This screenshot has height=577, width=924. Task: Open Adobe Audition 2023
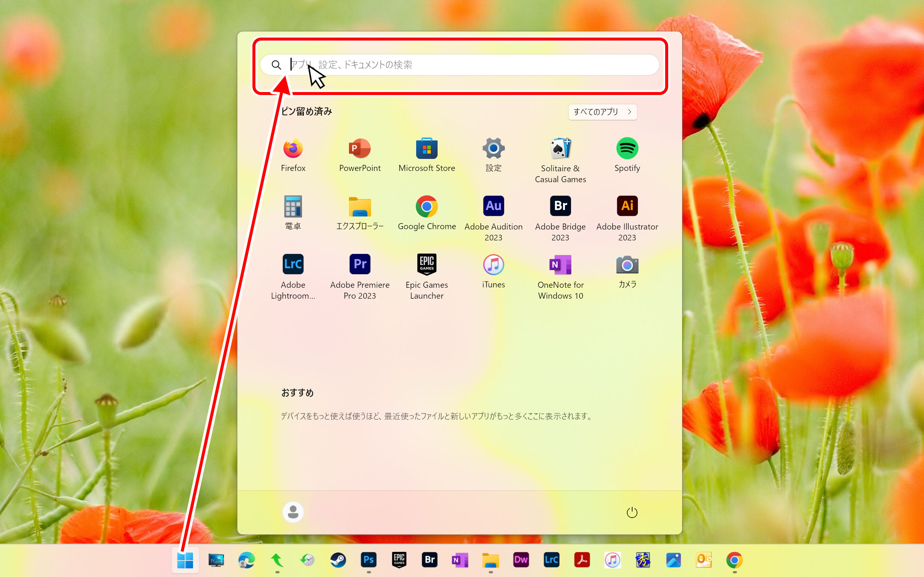[x=493, y=218]
